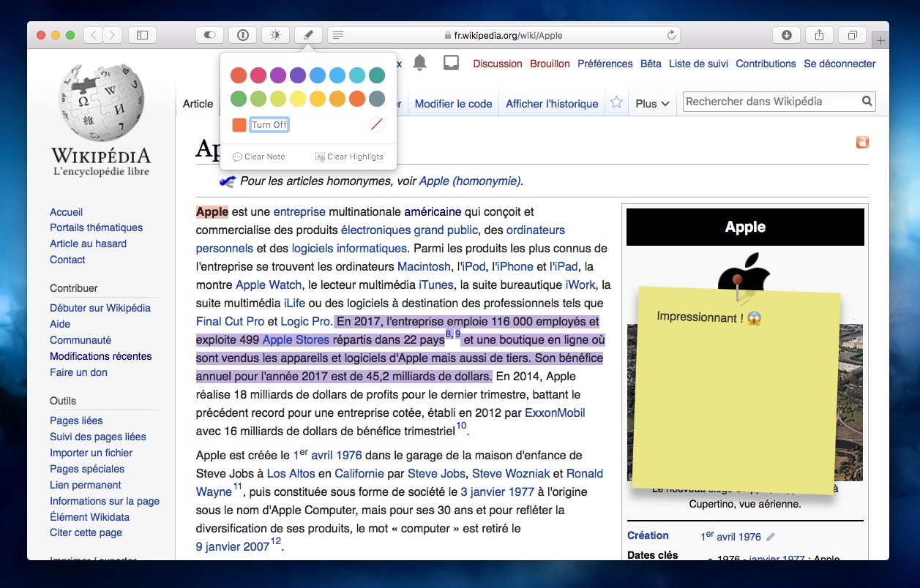Click Clear Note in the popup
The width and height of the screenshot is (920, 588).
259,157
